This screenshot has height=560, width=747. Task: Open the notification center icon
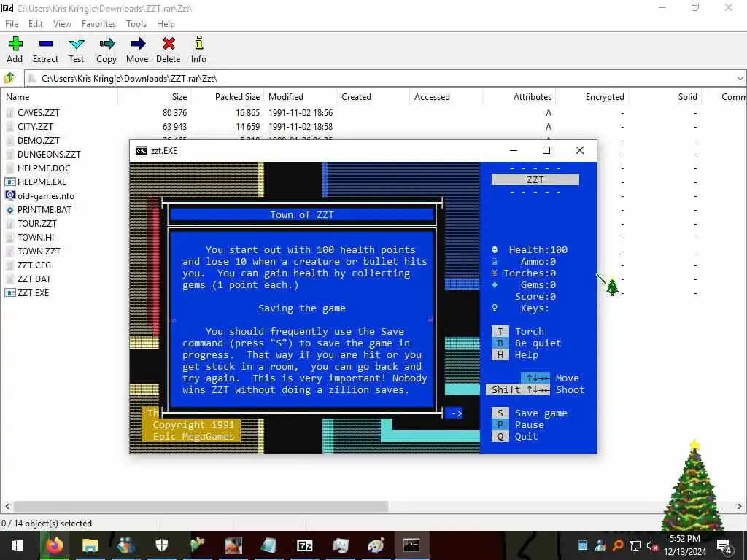click(x=724, y=545)
